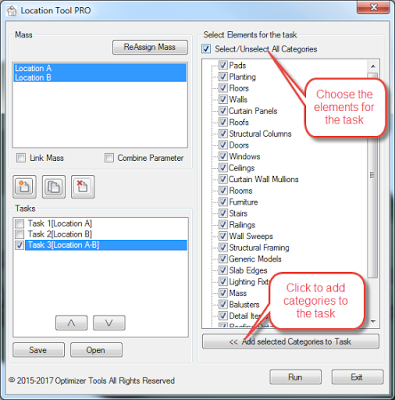Click the duplicate task icon button
The width and height of the screenshot is (395, 400).
pos(54,187)
